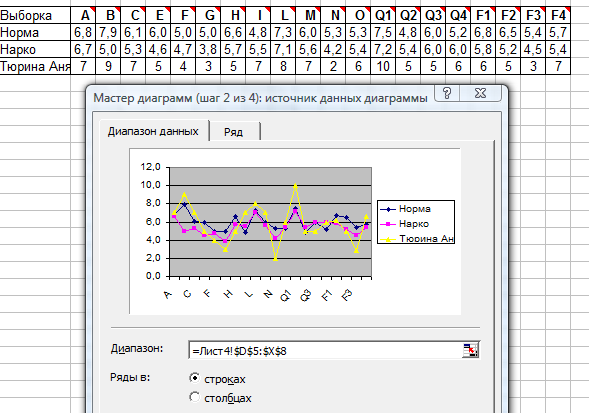
Task: Select the Норма value 4,8 under I
Action: (x=258, y=33)
